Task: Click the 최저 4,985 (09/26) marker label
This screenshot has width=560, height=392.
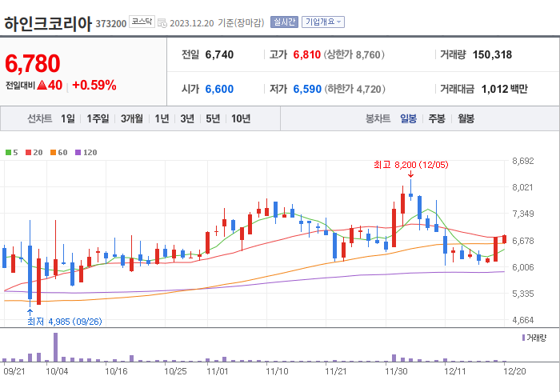Action: pos(65,322)
